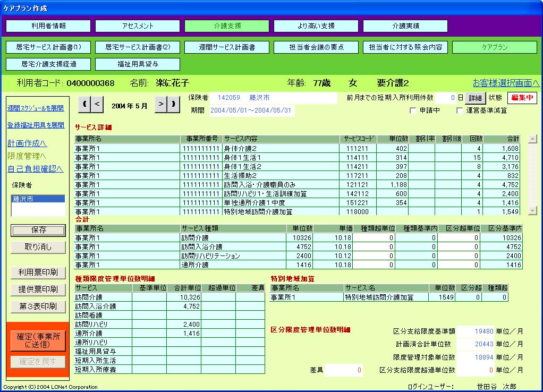Tick the 申請中 checkbox
This screenshot has width=543, height=392.
(413, 110)
